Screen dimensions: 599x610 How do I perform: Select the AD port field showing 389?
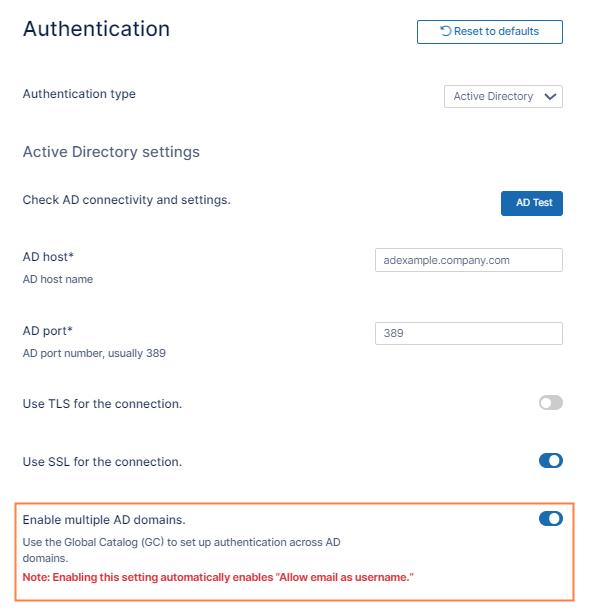(469, 333)
